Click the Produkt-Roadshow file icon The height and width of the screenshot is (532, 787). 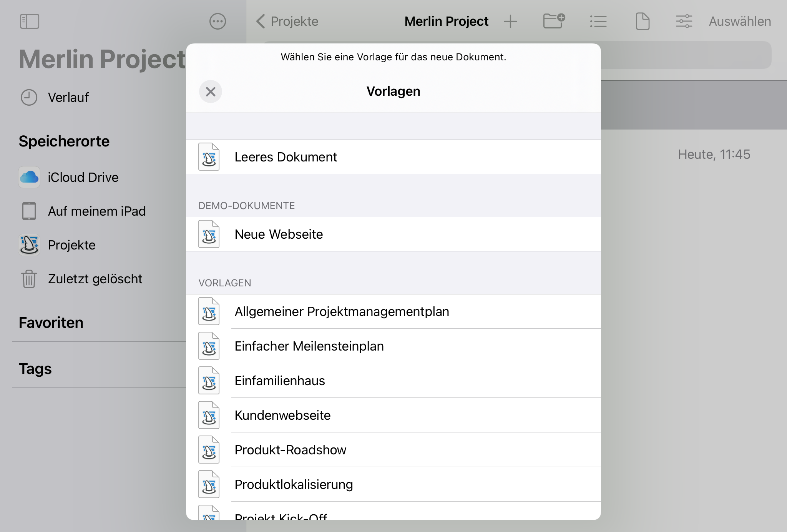(209, 450)
